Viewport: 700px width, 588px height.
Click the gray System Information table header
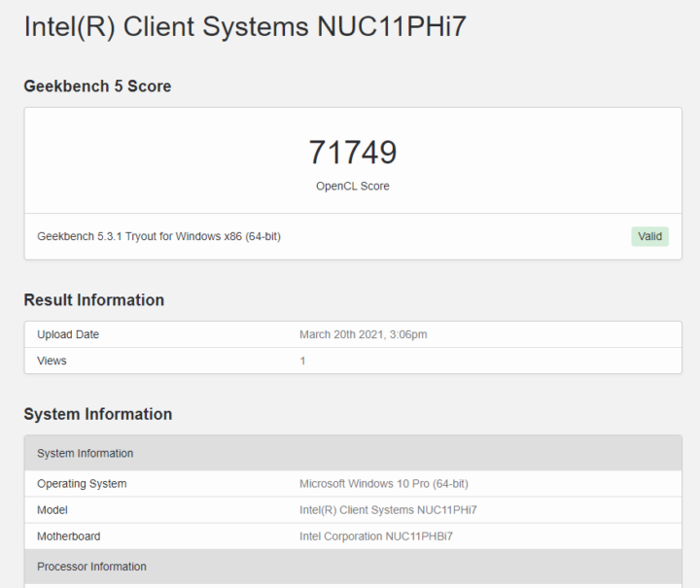tap(353, 453)
